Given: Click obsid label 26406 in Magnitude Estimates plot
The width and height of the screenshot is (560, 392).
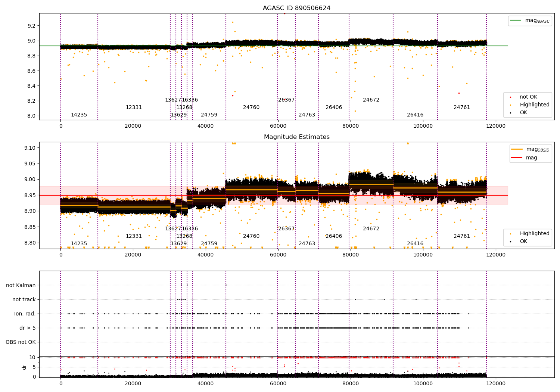Looking at the screenshot, I should tap(334, 236).
